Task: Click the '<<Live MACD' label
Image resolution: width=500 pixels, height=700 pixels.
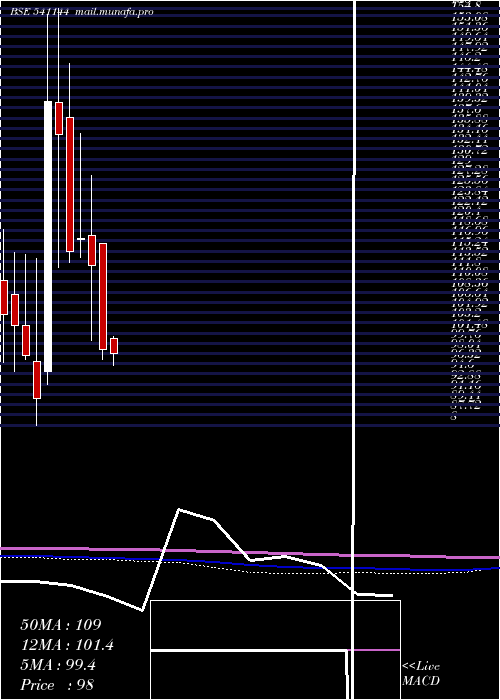Action: pyautogui.click(x=421, y=674)
